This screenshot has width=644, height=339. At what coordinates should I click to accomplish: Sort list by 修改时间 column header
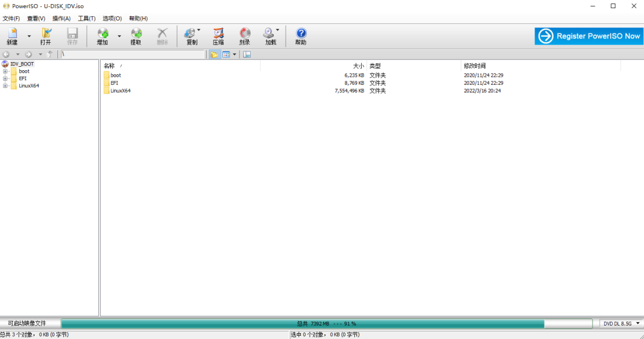[x=475, y=66]
